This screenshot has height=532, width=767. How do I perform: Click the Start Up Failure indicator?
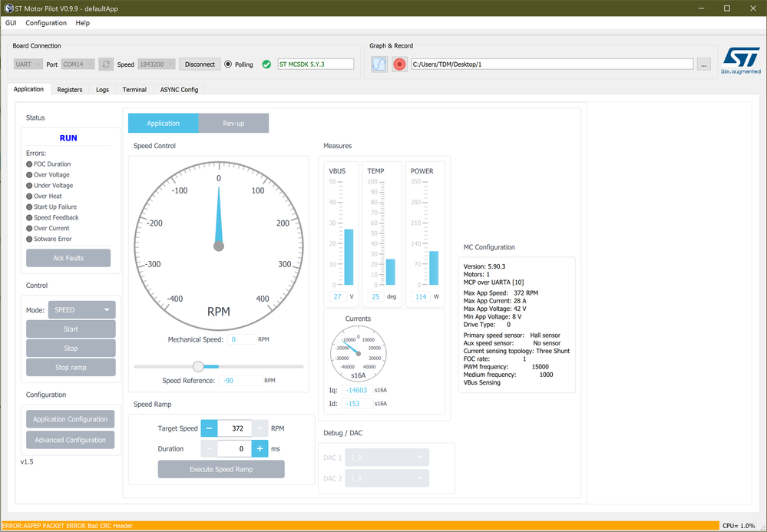point(29,207)
